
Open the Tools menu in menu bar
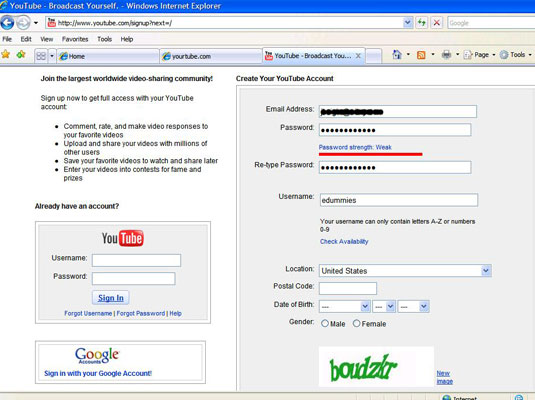click(104, 39)
